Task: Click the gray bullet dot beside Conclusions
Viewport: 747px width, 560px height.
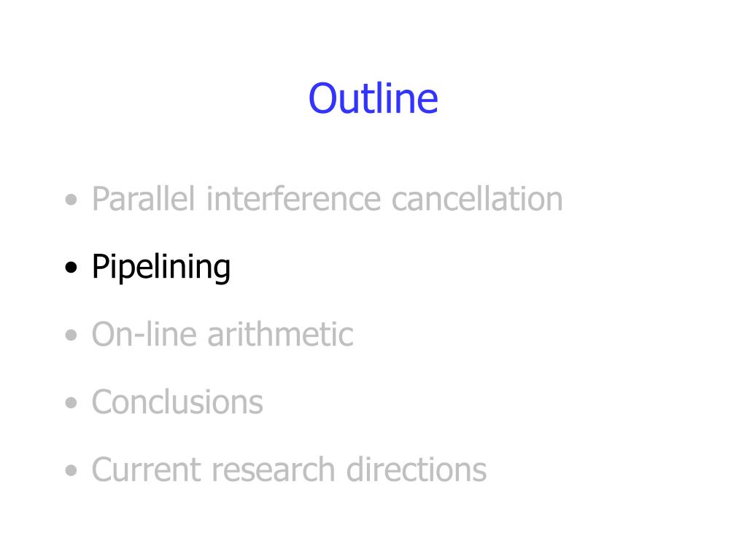Action: click(71, 402)
